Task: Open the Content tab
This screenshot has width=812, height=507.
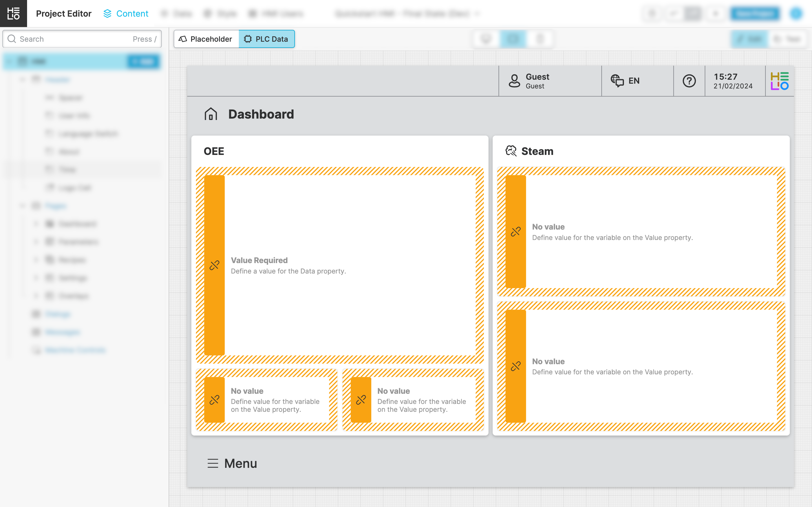Action: 132,14
